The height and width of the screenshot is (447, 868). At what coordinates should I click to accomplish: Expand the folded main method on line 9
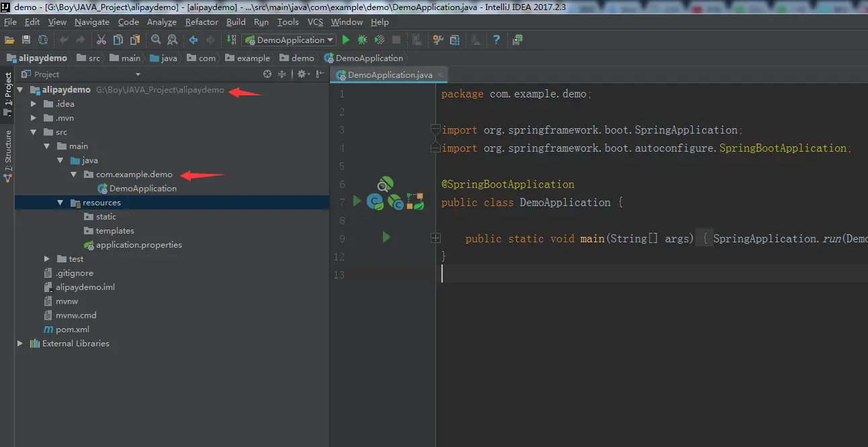[435, 238]
